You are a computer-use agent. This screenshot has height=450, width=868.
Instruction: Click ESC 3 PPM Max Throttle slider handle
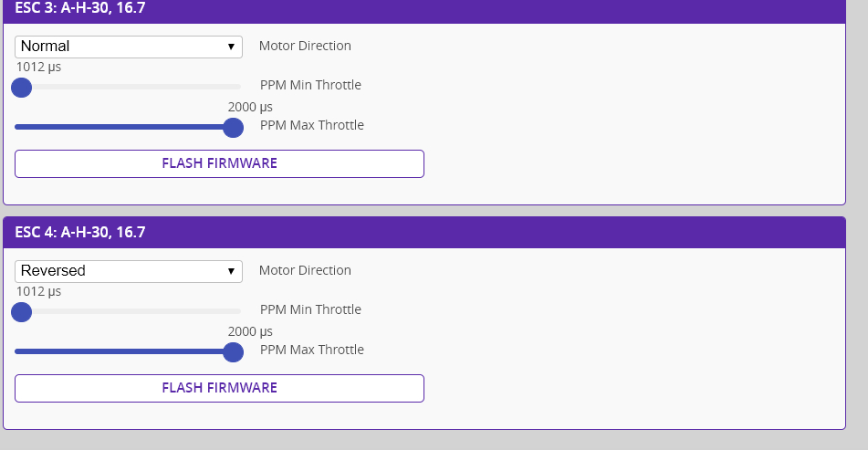pyautogui.click(x=234, y=128)
